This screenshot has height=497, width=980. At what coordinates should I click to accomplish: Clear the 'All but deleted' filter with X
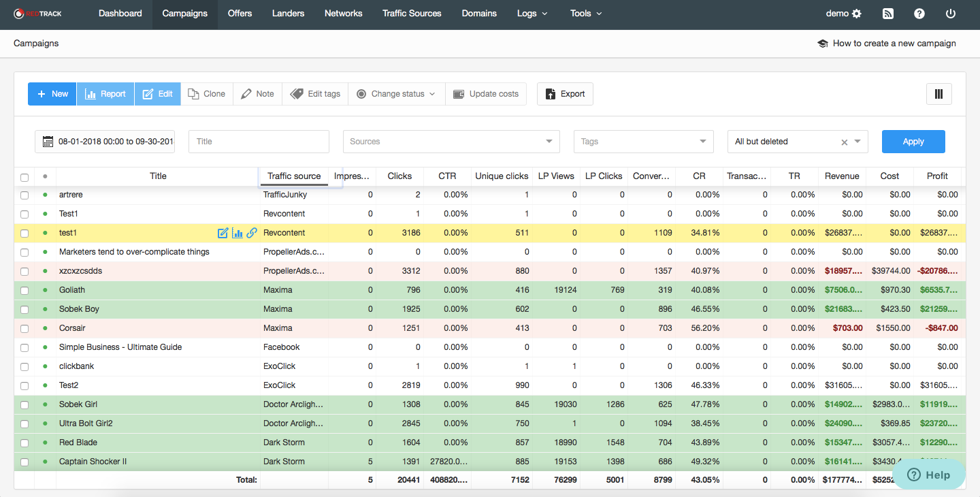click(845, 142)
